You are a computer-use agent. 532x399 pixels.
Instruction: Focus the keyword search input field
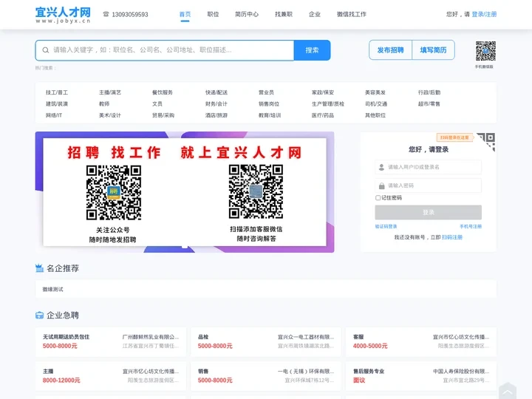(165, 50)
